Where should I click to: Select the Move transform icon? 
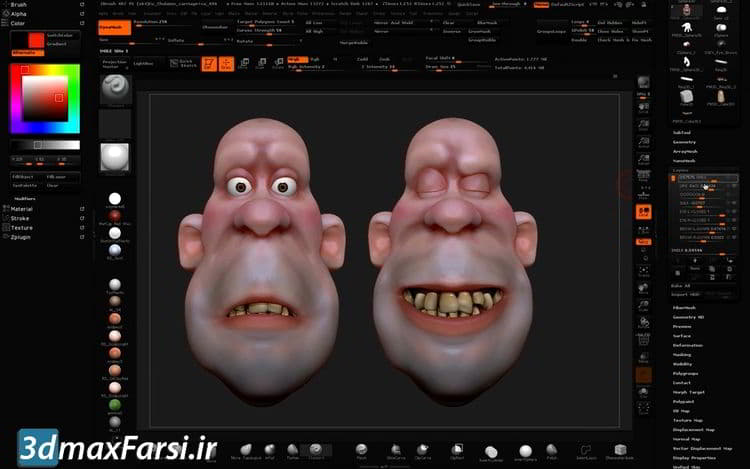click(243, 64)
